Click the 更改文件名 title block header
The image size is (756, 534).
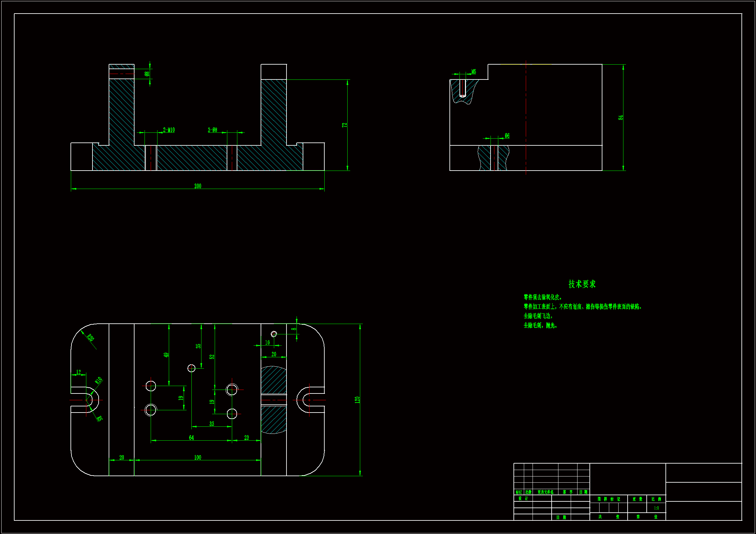545,492
